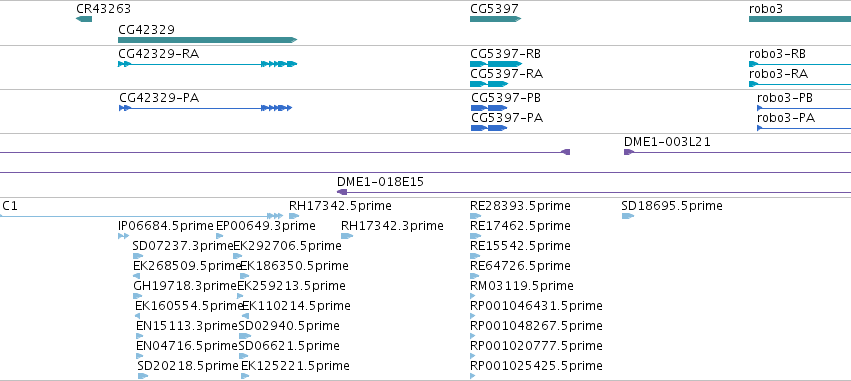Select CG5397-PA protein glyph
851x381 pixels.
pos(488,128)
